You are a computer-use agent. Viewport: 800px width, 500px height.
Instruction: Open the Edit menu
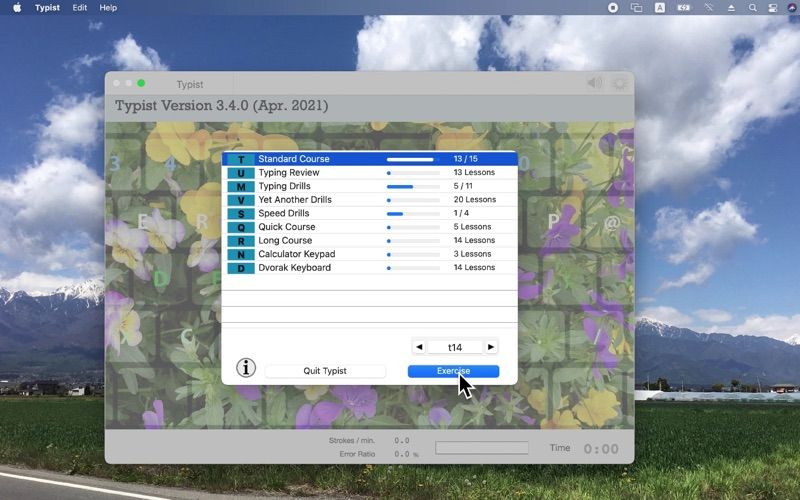(80, 8)
